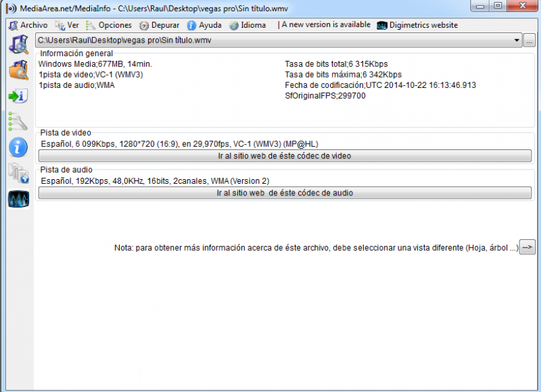
Task: Click 'Fecha de codificación' UTC date line
Action: [x=380, y=85]
